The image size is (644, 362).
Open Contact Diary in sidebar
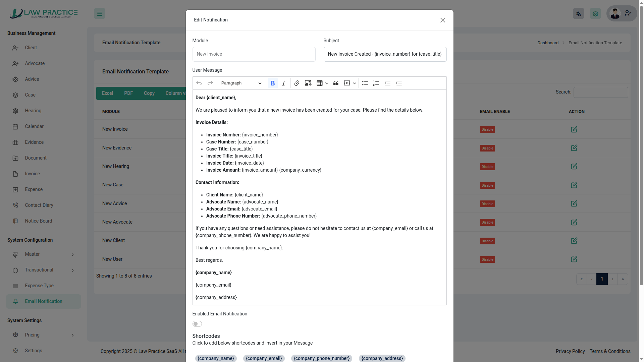click(x=39, y=205)
